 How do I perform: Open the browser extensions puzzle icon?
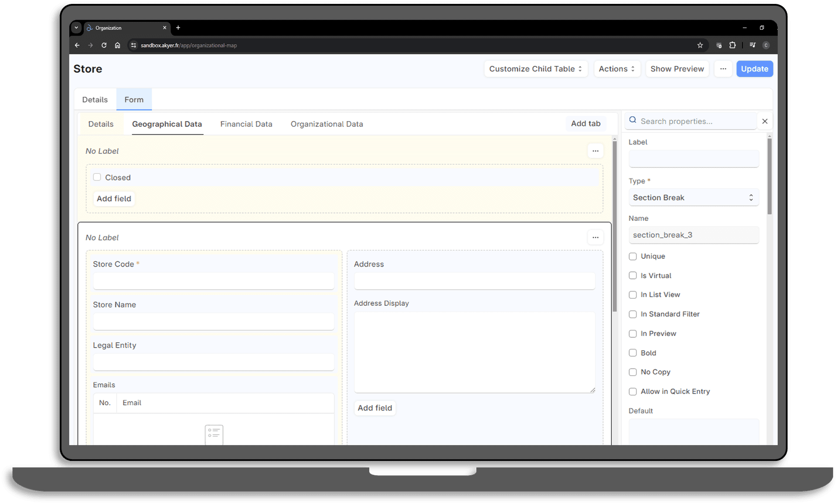(x=732, y=45)
